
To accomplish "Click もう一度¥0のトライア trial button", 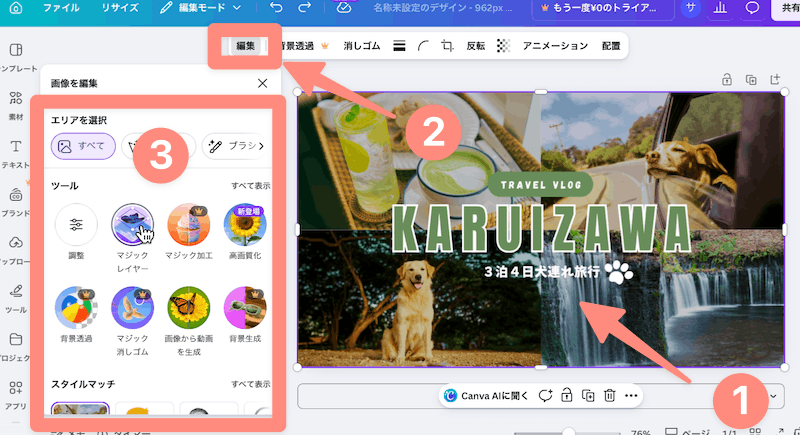I will [x=601, y=8].
